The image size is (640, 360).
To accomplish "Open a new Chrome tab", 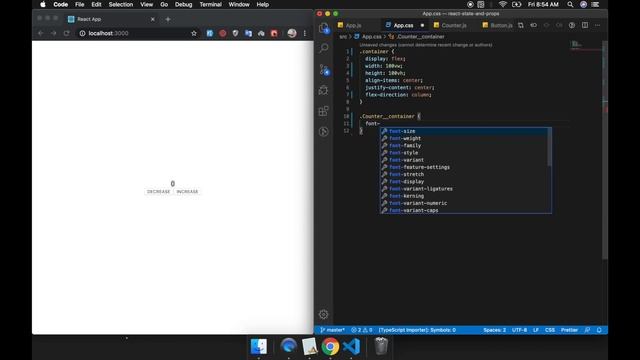I will click(x=168, y=19).
